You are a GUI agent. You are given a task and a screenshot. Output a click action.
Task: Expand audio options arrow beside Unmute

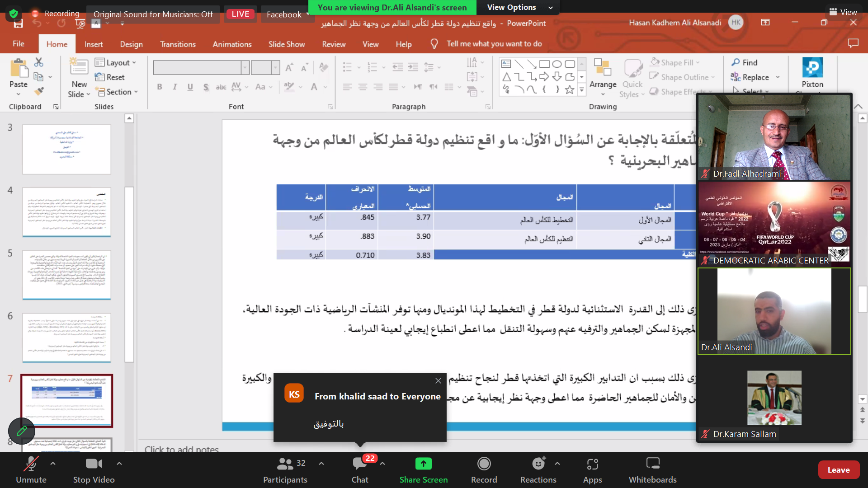point(53,463)
